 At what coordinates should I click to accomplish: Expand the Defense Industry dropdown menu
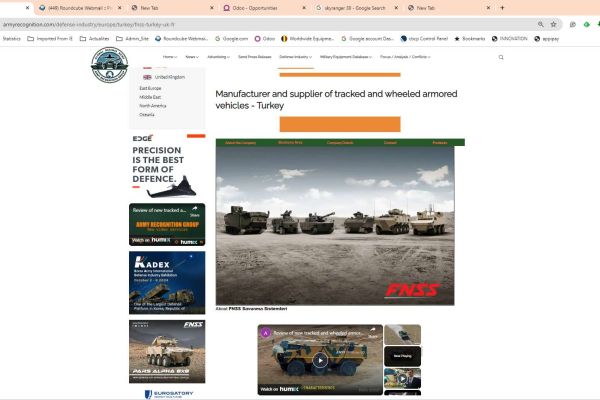point(295,57)
